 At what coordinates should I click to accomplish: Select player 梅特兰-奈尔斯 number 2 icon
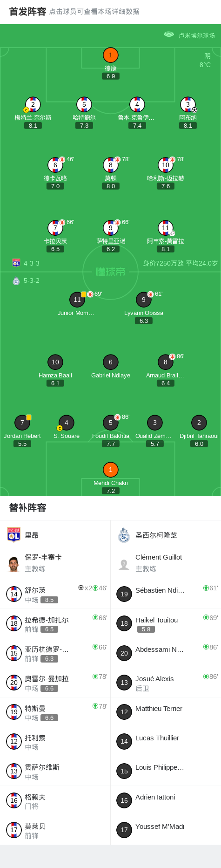coord(33,104)
